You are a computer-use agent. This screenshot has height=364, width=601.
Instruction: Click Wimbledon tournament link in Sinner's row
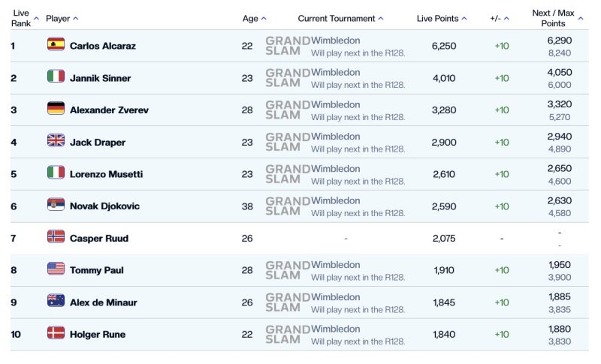pos(335,73)
